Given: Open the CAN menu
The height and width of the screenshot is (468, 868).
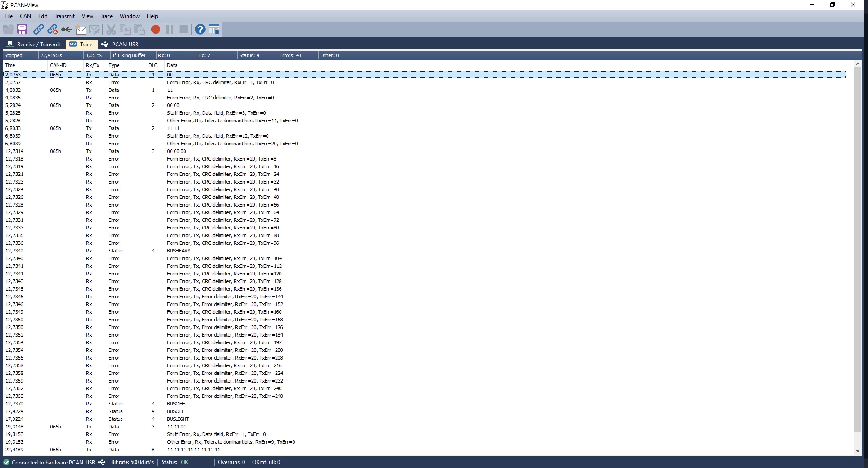Looking at the screenshot, I should (x=26, y=16).
